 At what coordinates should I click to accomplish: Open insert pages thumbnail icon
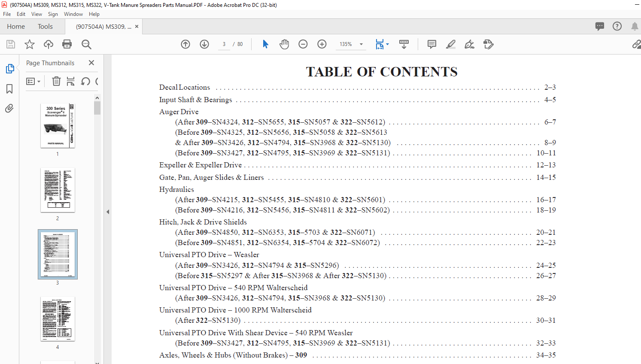click(71, 81)
